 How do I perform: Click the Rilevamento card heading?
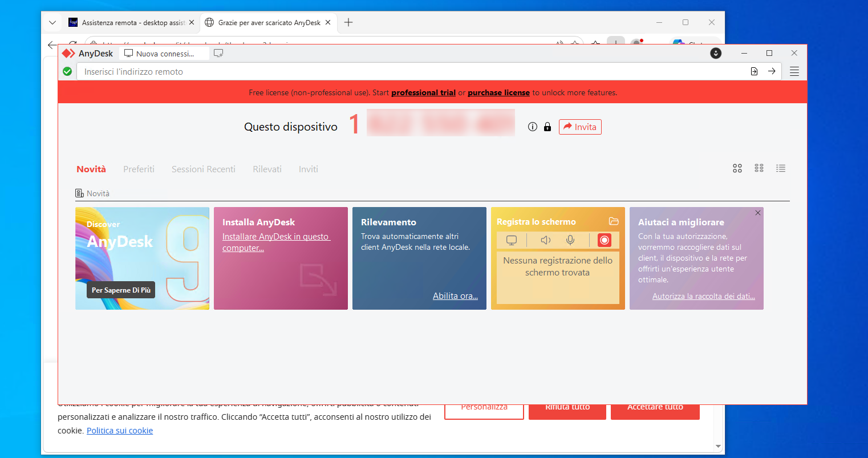(x=388, y=222)
